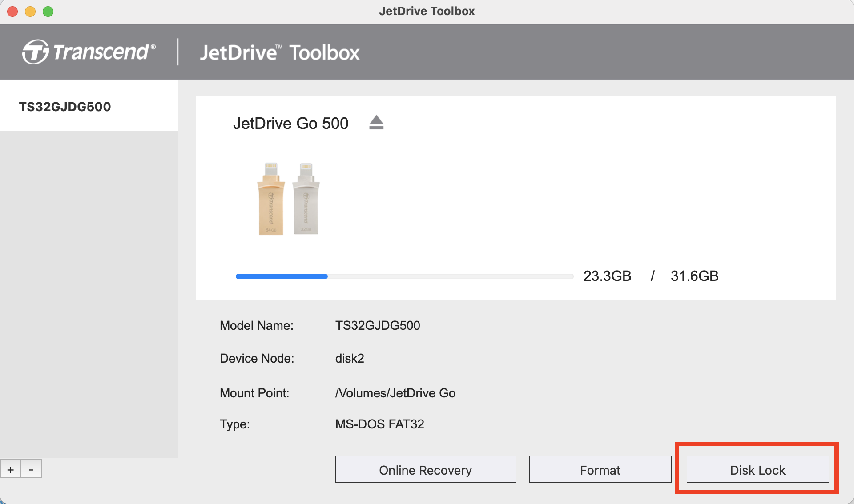854x504 pixels.
Task: Add a device with the plus button
Action: [11, 469]
